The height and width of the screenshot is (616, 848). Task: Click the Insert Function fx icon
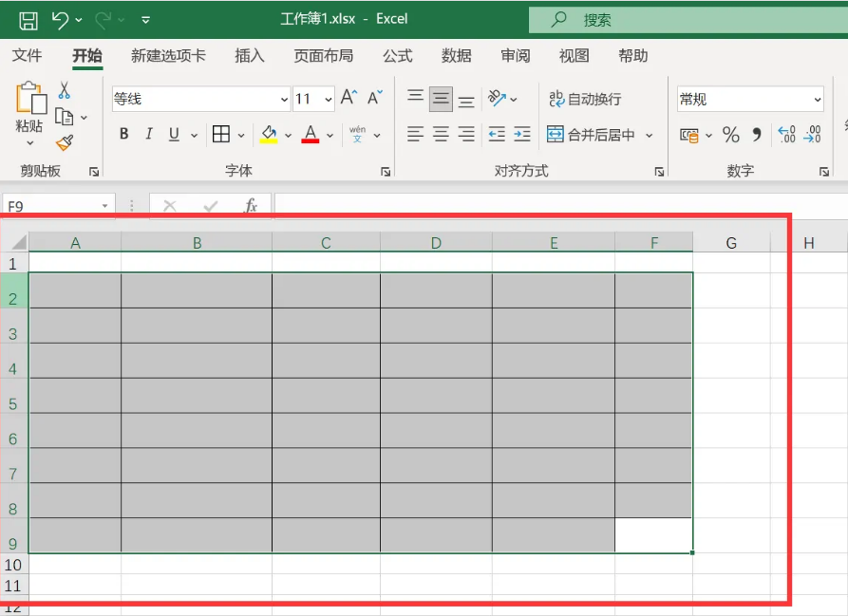click(252, 205)
